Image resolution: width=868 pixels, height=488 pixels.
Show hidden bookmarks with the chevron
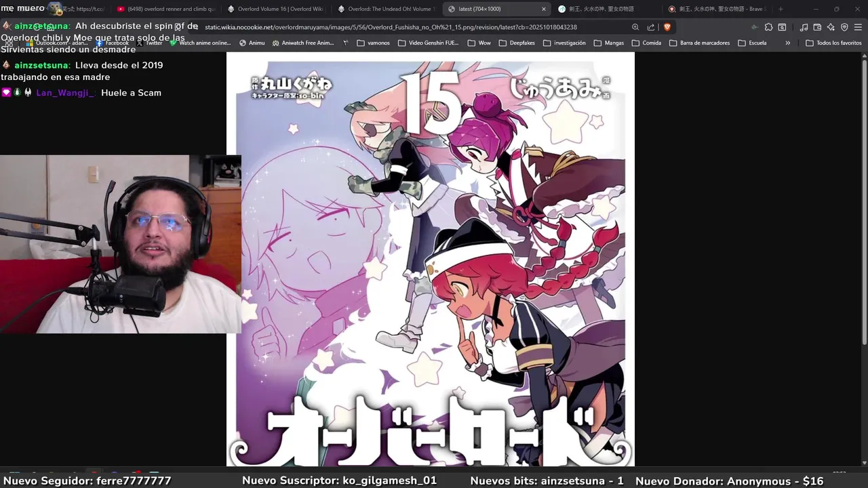tap(787, 43)
